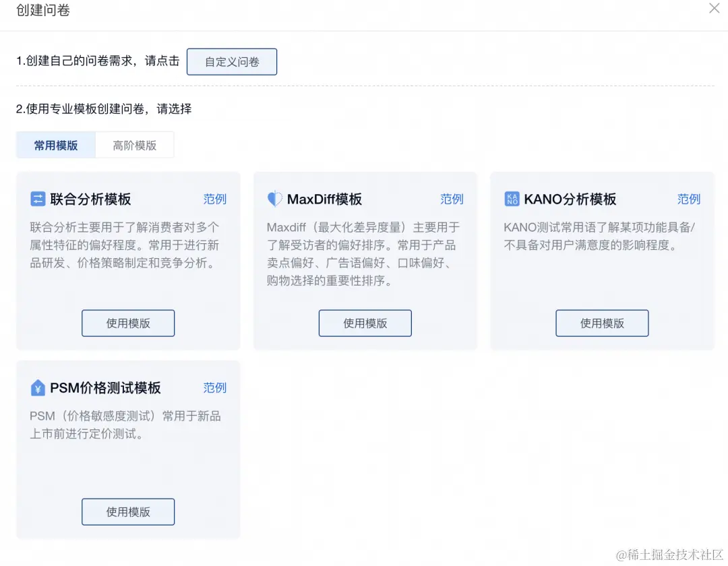Open the 范例 example for 联合分析模板

click(x=215, y=199)
